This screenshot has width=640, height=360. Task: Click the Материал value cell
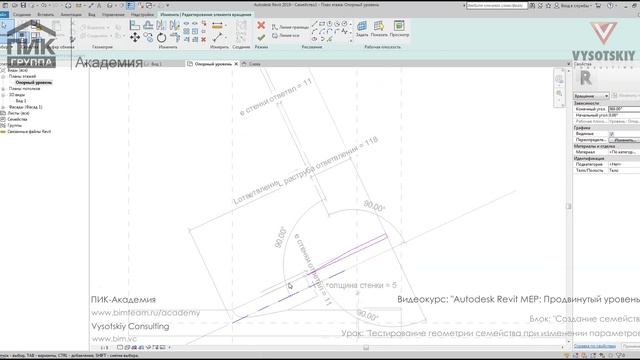pos(624,152)
